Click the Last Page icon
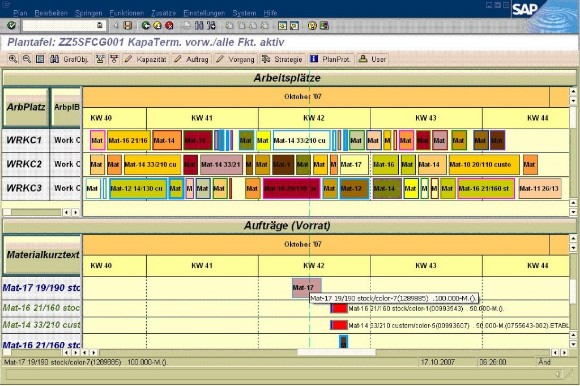 [265, 26]
